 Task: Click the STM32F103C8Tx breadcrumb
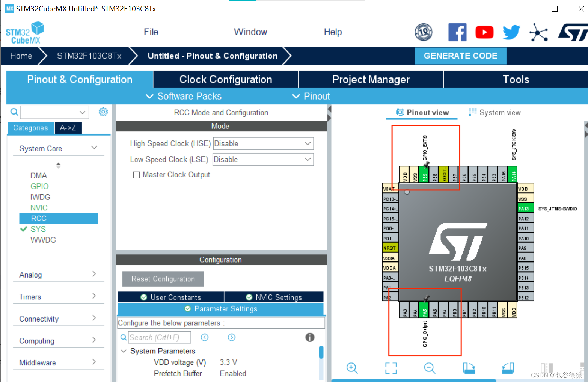(89, 56)
